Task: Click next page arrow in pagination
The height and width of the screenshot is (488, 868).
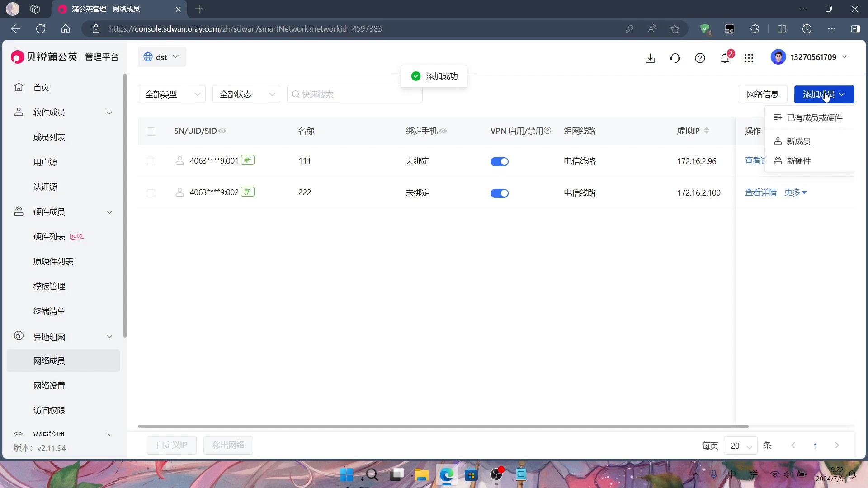Action: (837, 446)
